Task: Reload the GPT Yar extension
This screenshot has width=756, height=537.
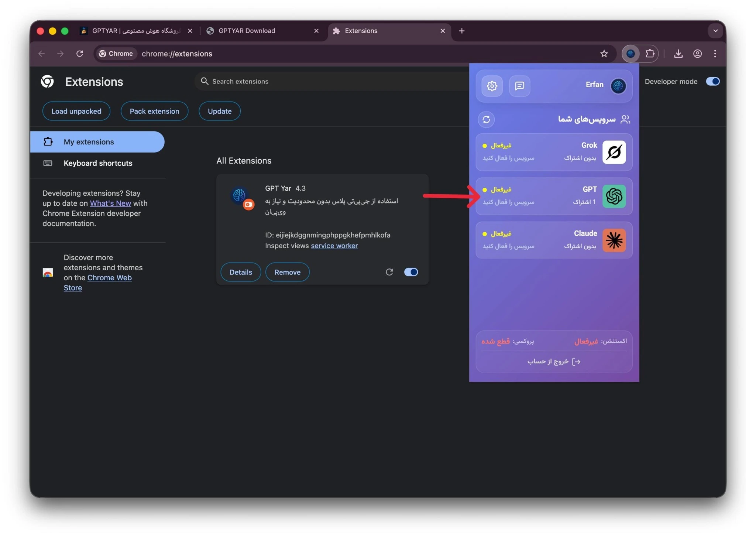Action: [x=389, y=272]
